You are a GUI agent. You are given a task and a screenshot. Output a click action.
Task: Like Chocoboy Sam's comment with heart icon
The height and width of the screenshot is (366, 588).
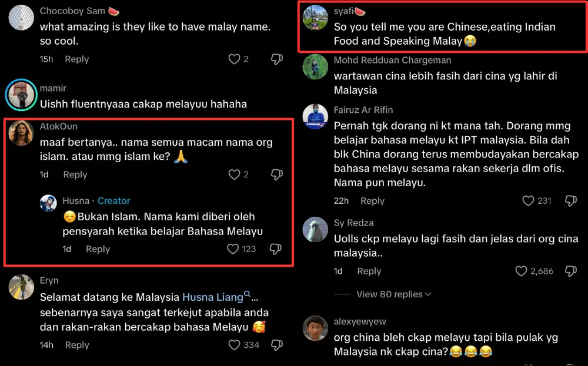[x=235, y=59]
